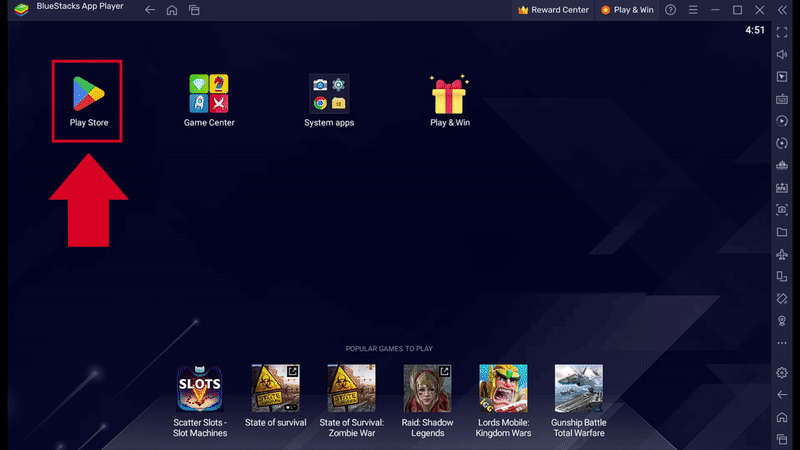Image resolution: width=800 pixels, height=450 pixels.
Task: Toggle airplane-shaped eco mode icon
Action: pyautogui.click(x=782, y=254)
